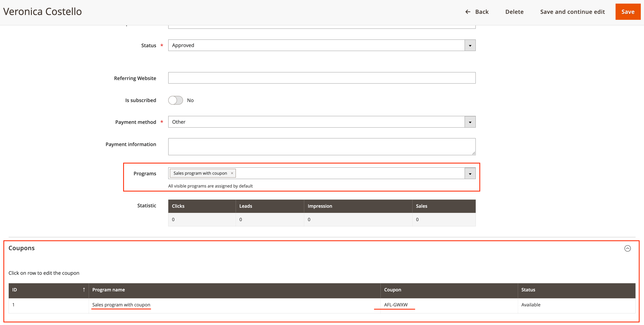
Task: Click the Payment information textarea
Action: click(x=322, y=146)
